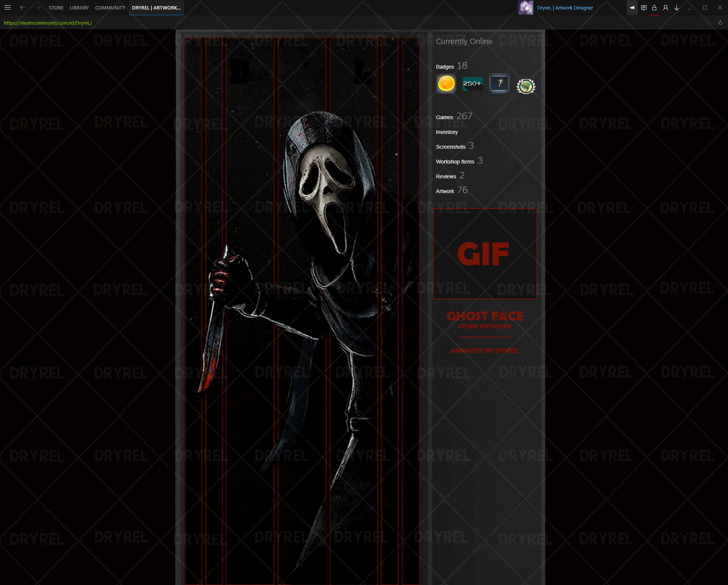
Task: Navigate to LIBRARY section in Steam
Action: tap(78, 8)
